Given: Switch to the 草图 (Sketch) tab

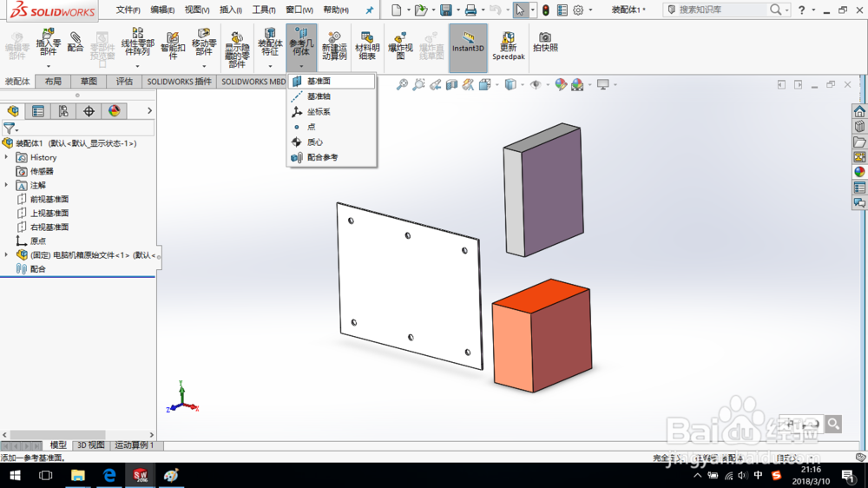Looking at the screenshot, I should coord(89,82).
